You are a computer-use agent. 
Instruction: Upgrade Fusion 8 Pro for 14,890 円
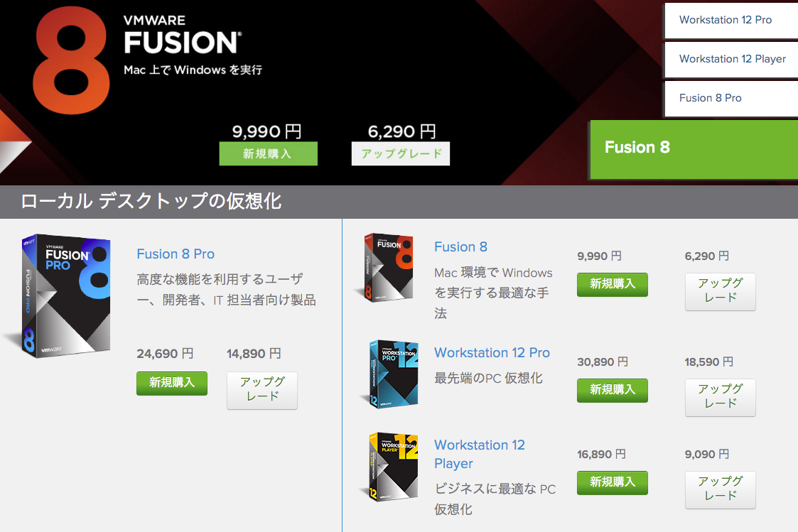point(262,390)
